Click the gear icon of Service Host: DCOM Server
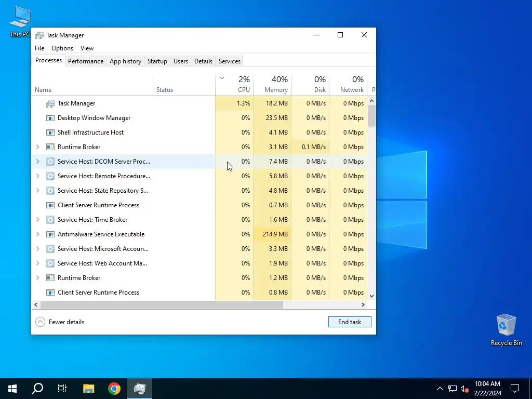The image size is (532, 399). [50, 162]
